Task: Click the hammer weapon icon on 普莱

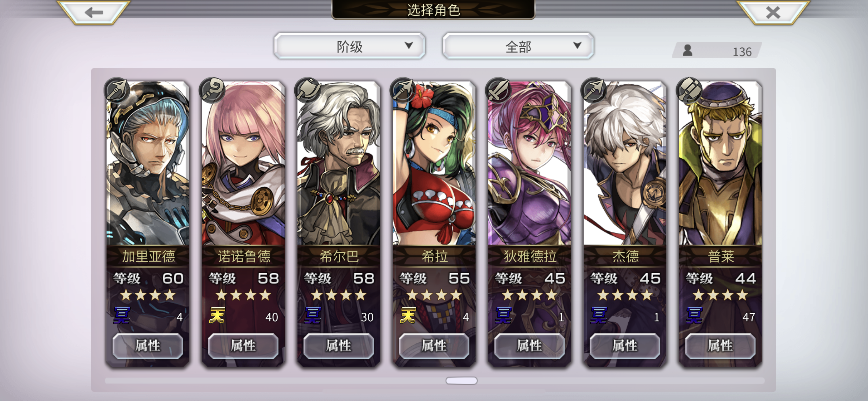Action: [x=689, y=90]
